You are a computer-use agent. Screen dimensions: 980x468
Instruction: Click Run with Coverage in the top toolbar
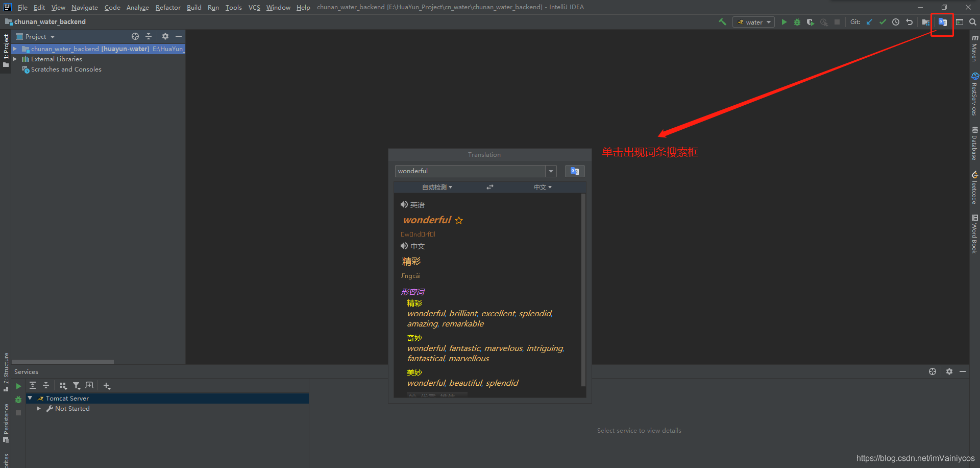pyautogui.click(x=811, y=22)
